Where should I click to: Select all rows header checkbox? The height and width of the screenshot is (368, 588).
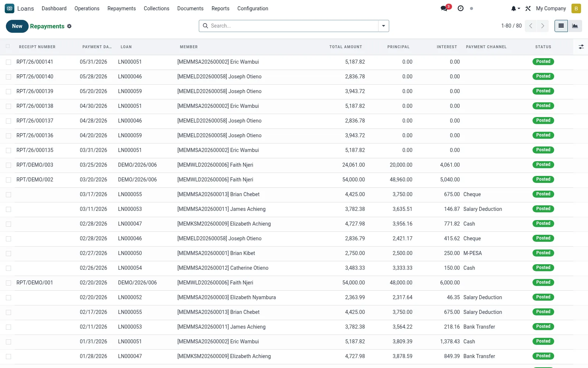click(8, 46)
